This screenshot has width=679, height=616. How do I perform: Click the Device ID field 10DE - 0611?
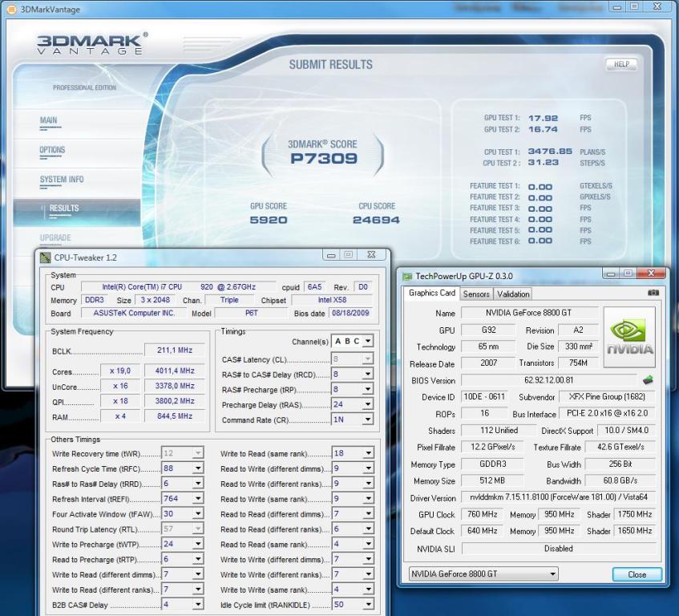484,397
